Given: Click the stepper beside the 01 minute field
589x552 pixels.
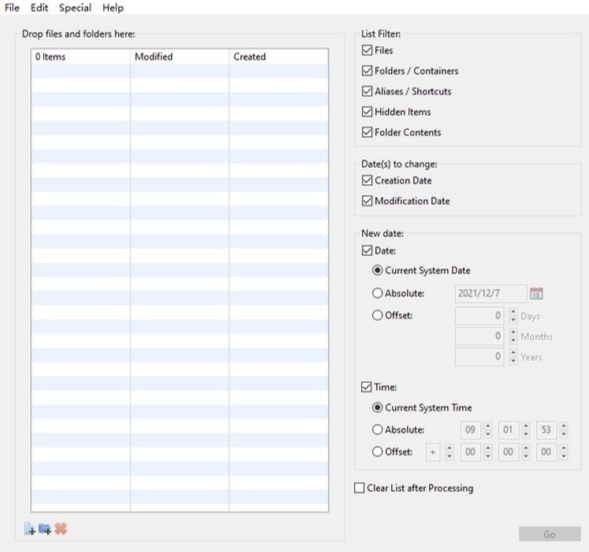Looking at the screenshot, I should [526, 430].
